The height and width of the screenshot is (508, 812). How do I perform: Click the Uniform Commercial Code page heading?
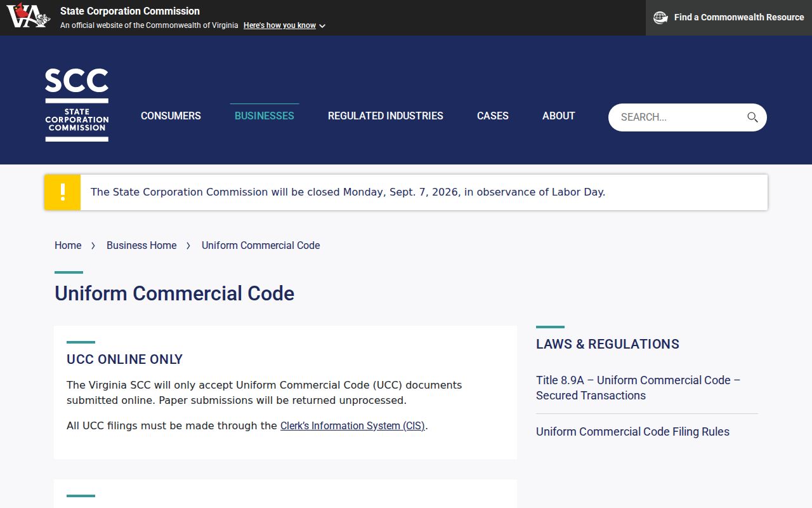(174, 293)
